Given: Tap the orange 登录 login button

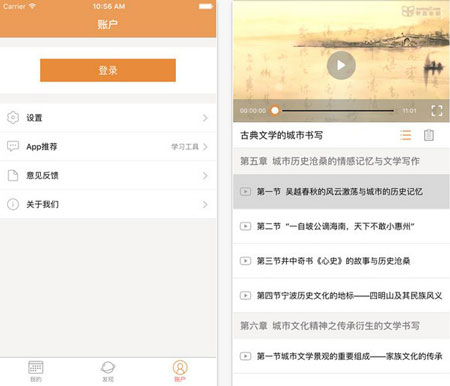Looking at the screenshot, I should click(x=108, y=70).
